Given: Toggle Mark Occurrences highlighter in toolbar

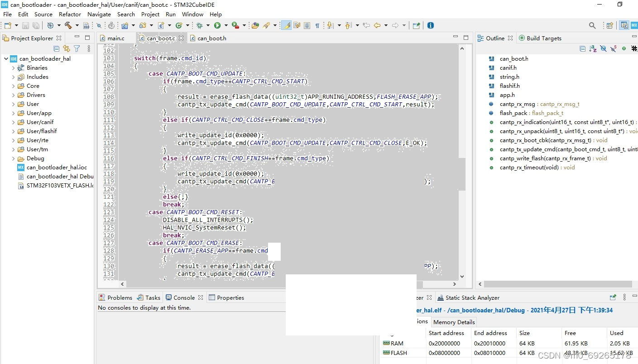Looking at the screenshot, I should click(x=286, y=25).
